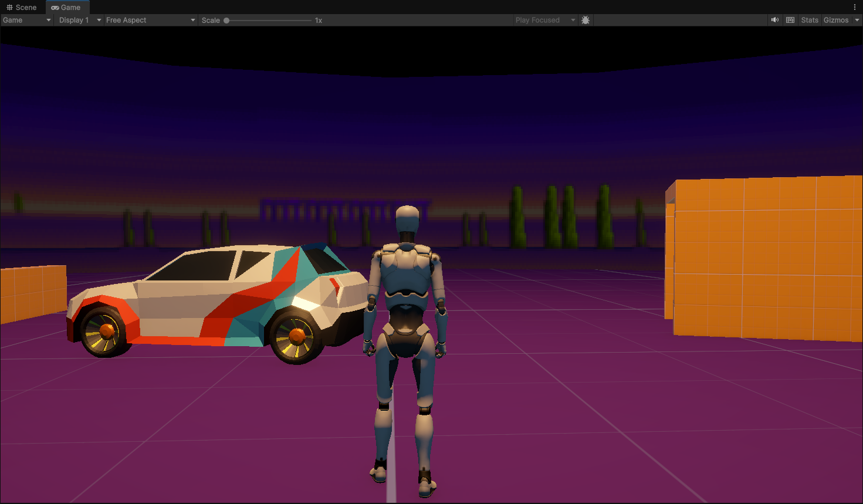This screenshot has height=504, width=863.
Task: Expand the Gizmos dropdown arrow
Action: (857, 20)
